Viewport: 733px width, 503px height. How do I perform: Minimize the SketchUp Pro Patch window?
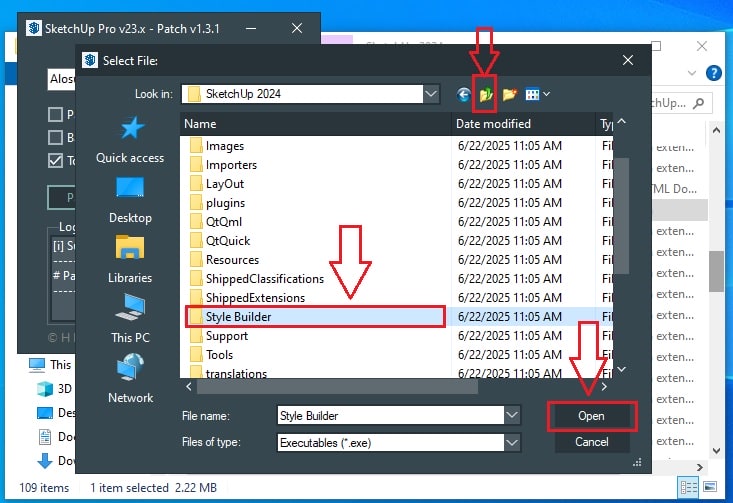point(251,29)
